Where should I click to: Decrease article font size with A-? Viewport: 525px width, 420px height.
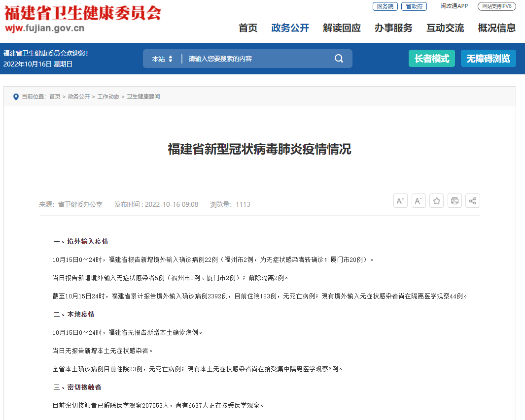tap(419, 201)
